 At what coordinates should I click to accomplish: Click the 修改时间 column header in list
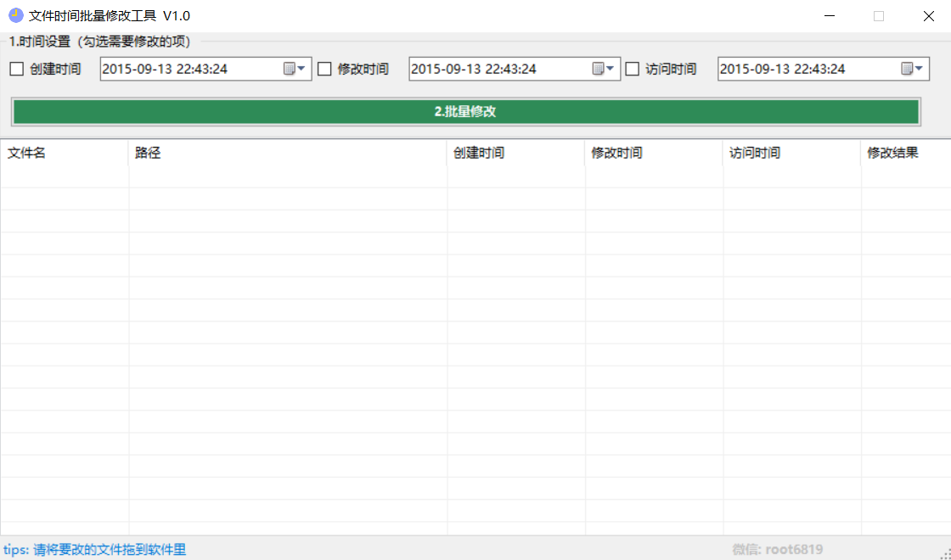coord(653,154)
